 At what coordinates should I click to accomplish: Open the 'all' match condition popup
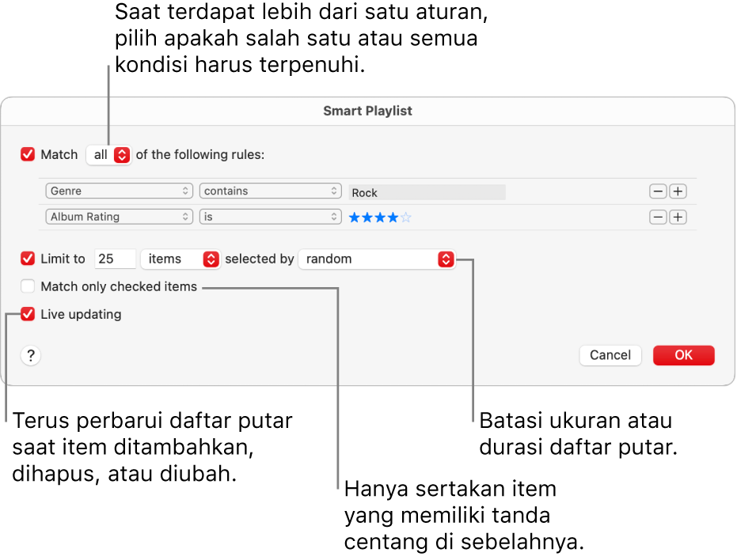point(108,154)
